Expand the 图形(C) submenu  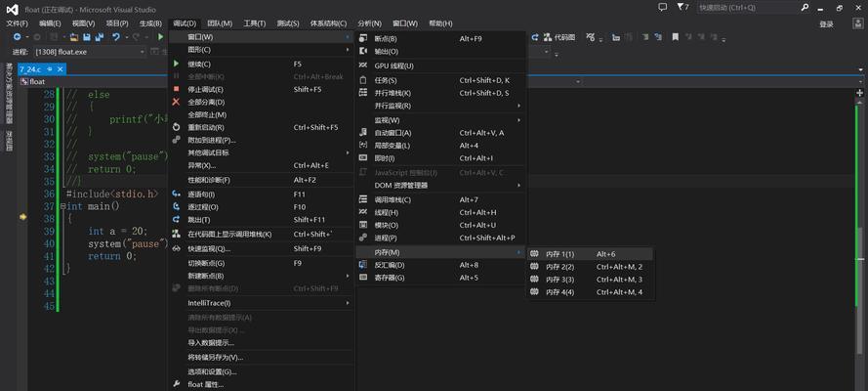coord(261,50)
